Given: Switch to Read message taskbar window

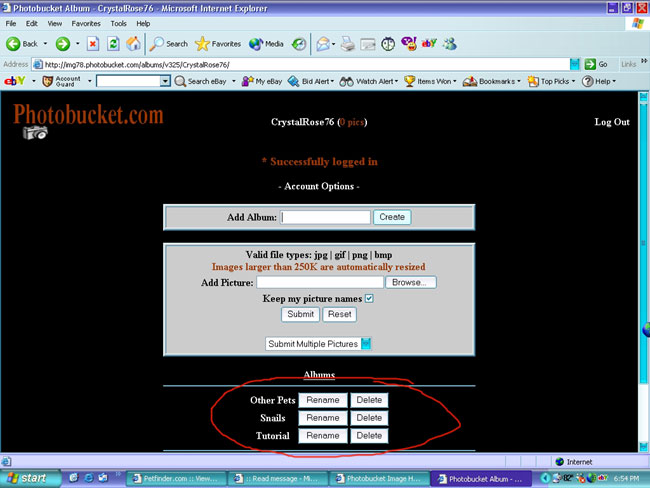Looking at the screenshot, I should click(278, 478).
